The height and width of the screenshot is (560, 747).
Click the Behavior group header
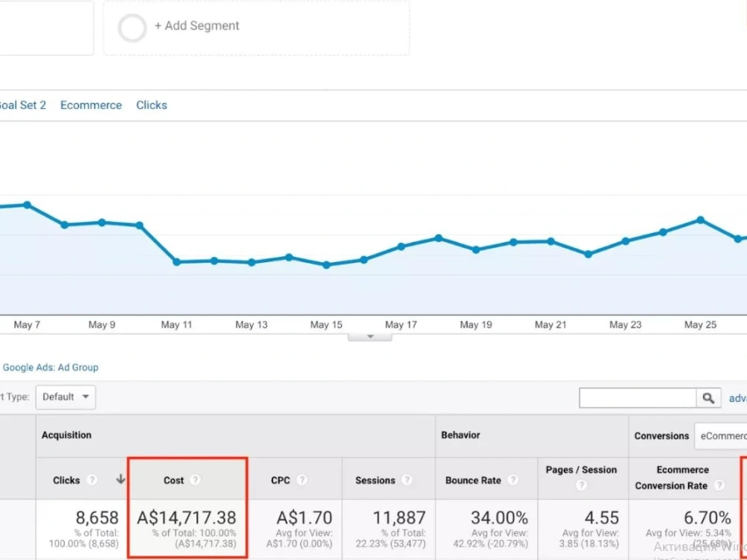461,435
